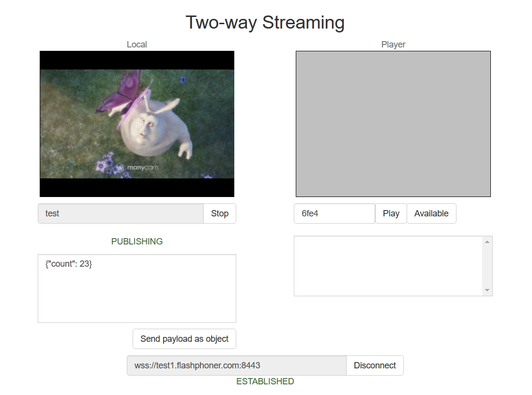Click the Two-way Streaming heading
Viewport: 532px width, 395px height.
pos(265,23)
